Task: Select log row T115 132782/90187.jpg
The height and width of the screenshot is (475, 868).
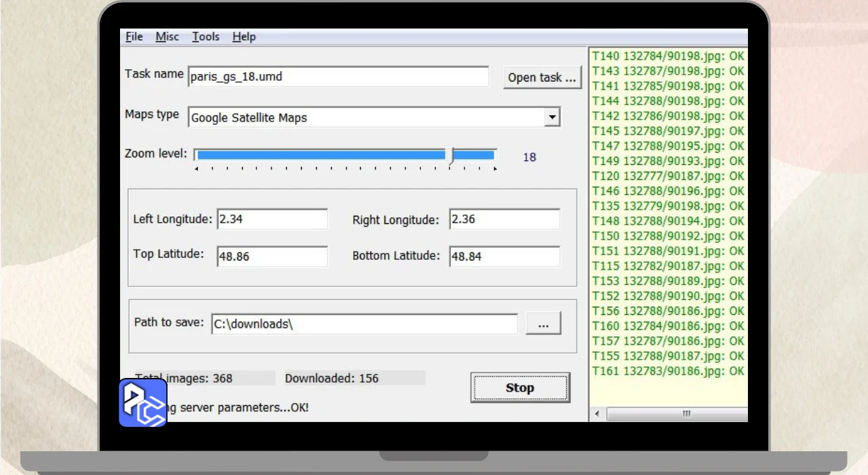Action: [x=668, y=266]
